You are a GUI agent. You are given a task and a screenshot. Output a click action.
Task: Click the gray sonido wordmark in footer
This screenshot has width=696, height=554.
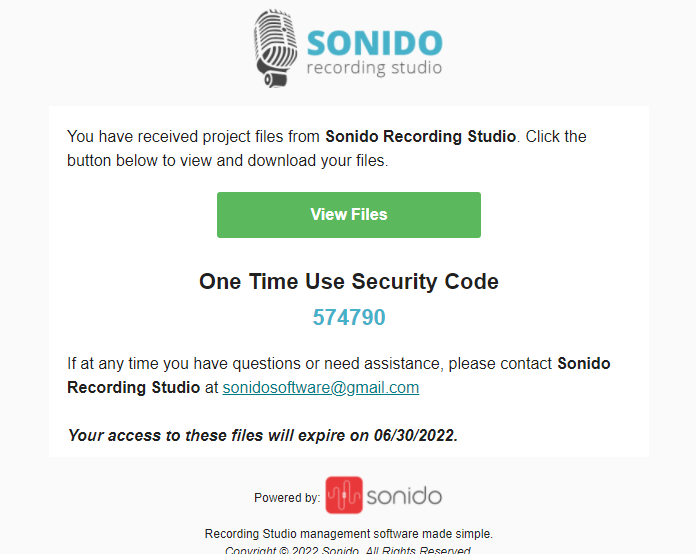click(404, 496)
